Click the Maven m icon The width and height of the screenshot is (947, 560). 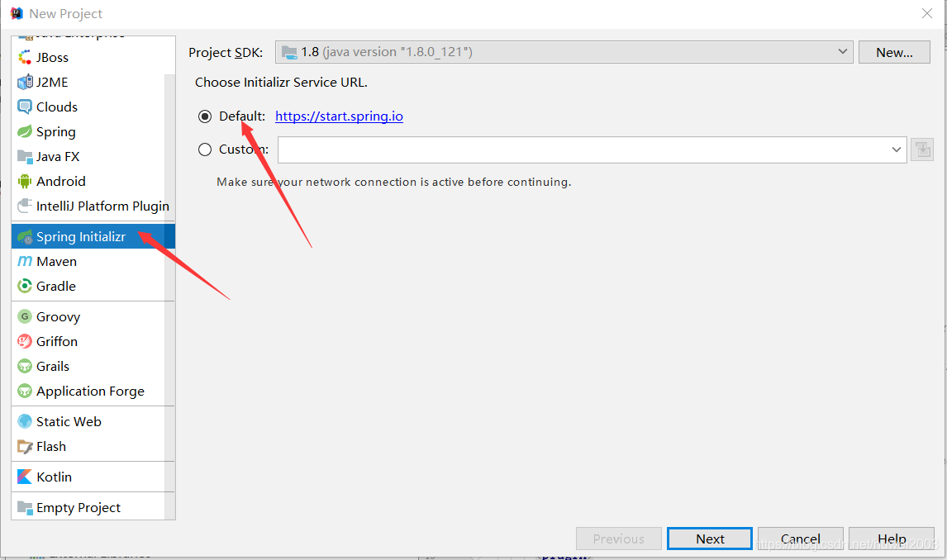[25, 261]
